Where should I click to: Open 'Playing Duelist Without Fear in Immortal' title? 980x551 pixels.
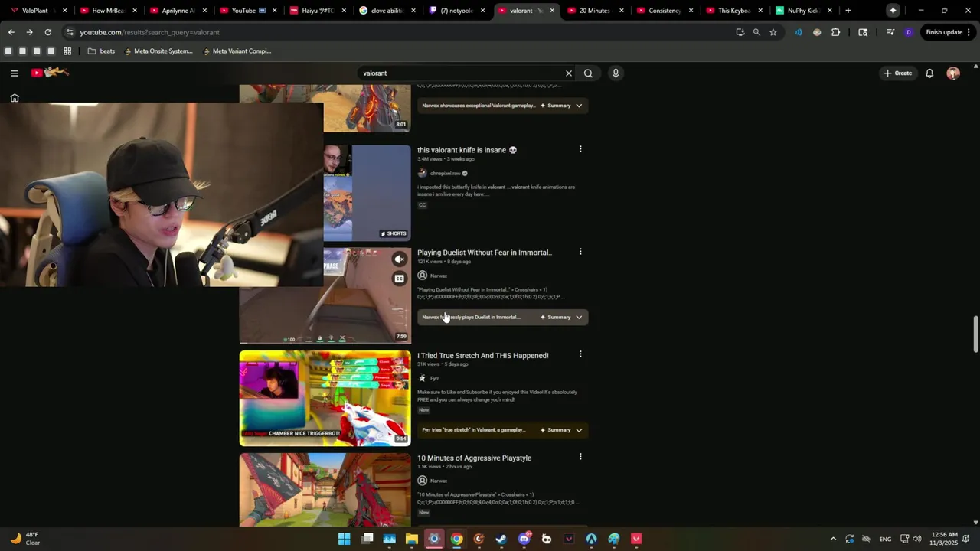[485, 253]
